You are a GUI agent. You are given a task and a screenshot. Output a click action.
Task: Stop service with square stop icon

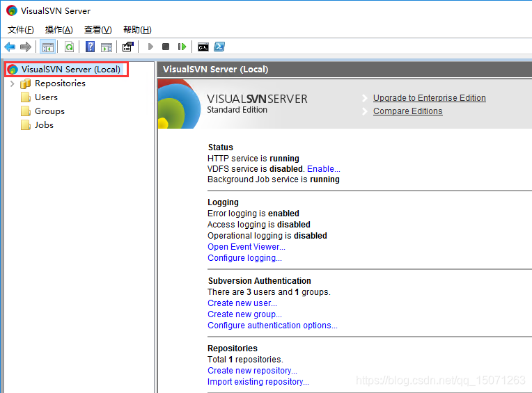pos(166,47)
